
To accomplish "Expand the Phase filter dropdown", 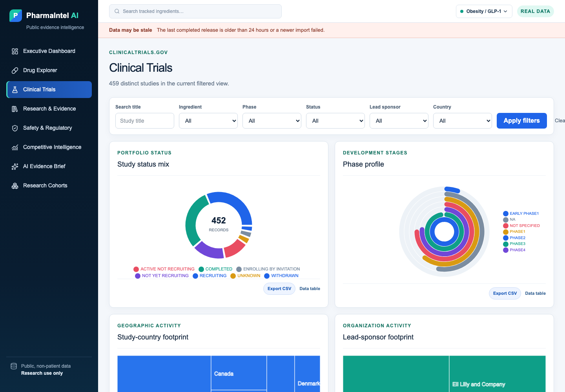I will pyautogui.click(x=272, y=121).
